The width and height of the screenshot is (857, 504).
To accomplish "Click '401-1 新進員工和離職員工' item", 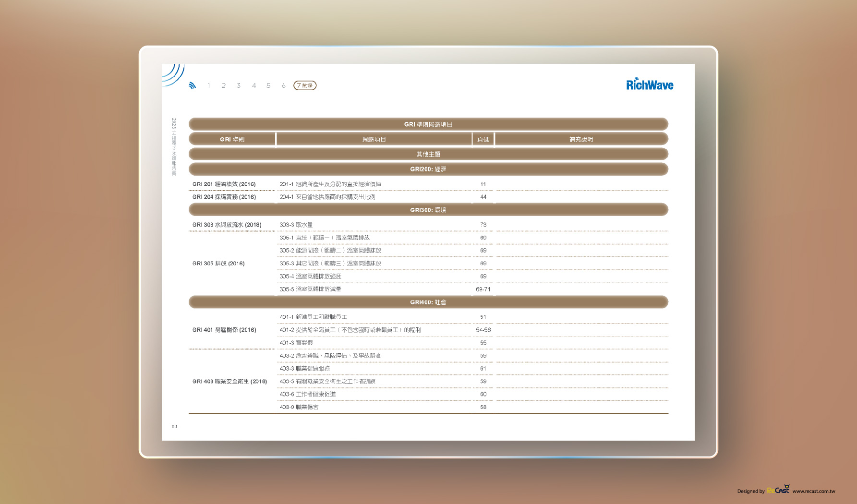I will [313, 317].
